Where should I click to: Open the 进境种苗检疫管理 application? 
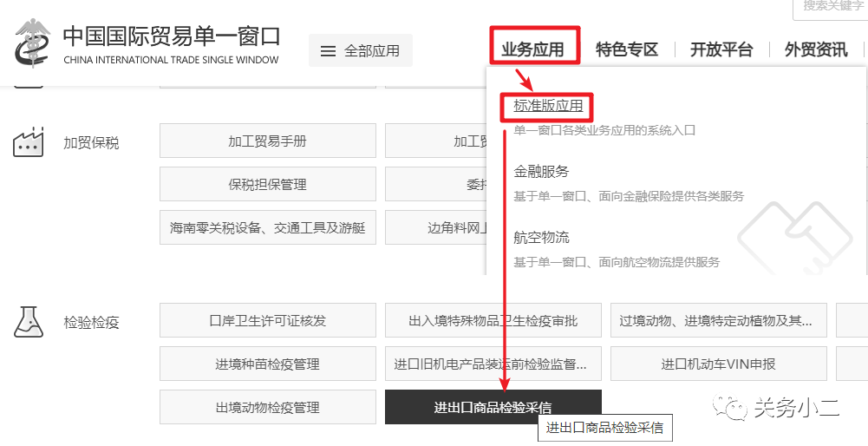[268, 364]
